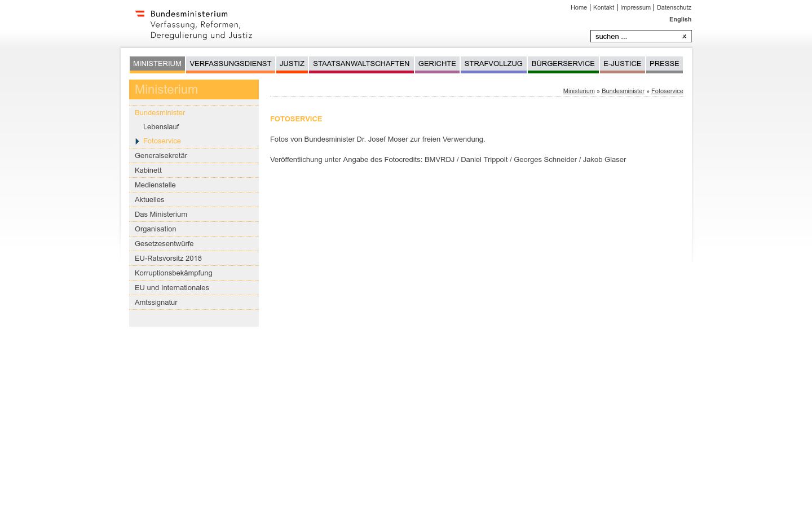Open Kabinett in the sidebar
The width and height of the screenshot is (812, 508).
[x=194, y=170]
